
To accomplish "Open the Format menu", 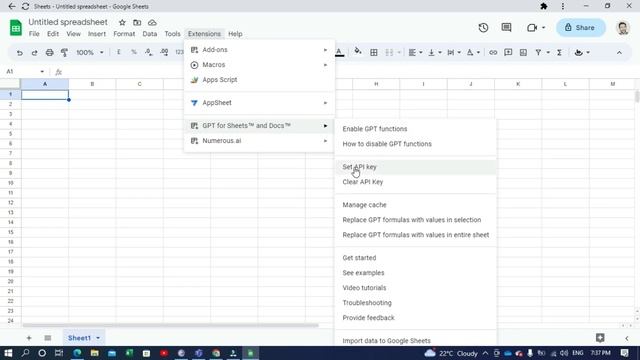I will coord(124,34).
